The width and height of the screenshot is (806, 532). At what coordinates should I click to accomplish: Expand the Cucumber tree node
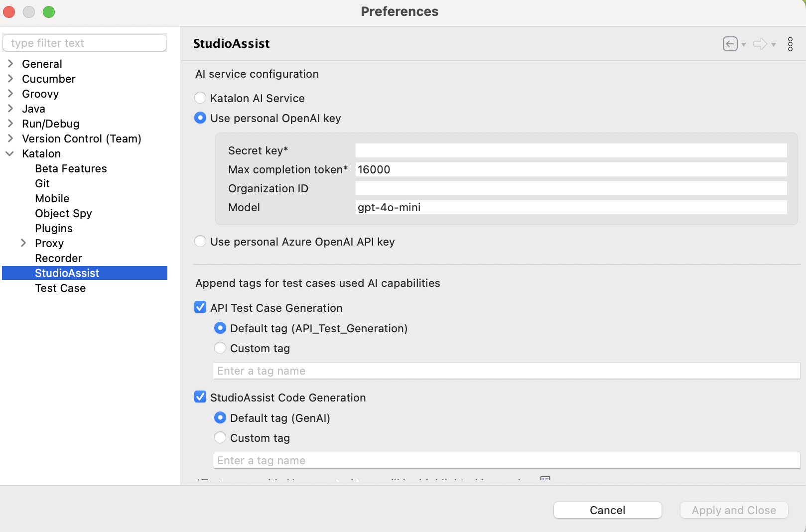tap(10, 78)
